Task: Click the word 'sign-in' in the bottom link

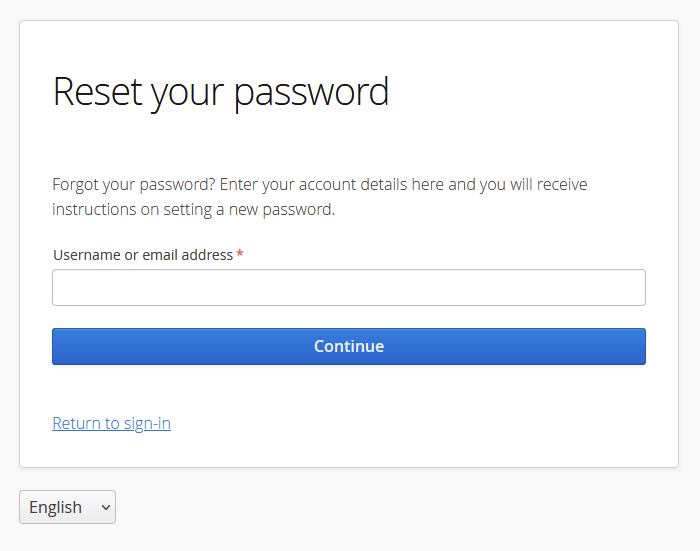Action: pos(147,423)
